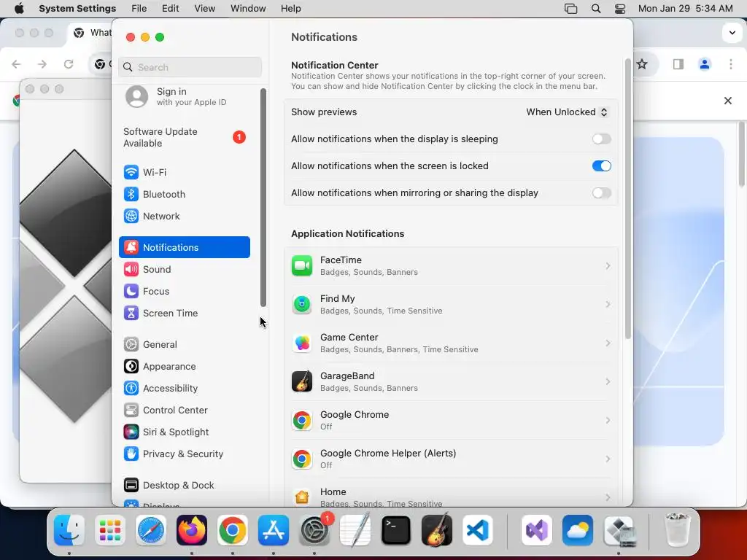Open Chrome's three-dot menu
This screenshot has width=747, height=560.
click(731, 64)
